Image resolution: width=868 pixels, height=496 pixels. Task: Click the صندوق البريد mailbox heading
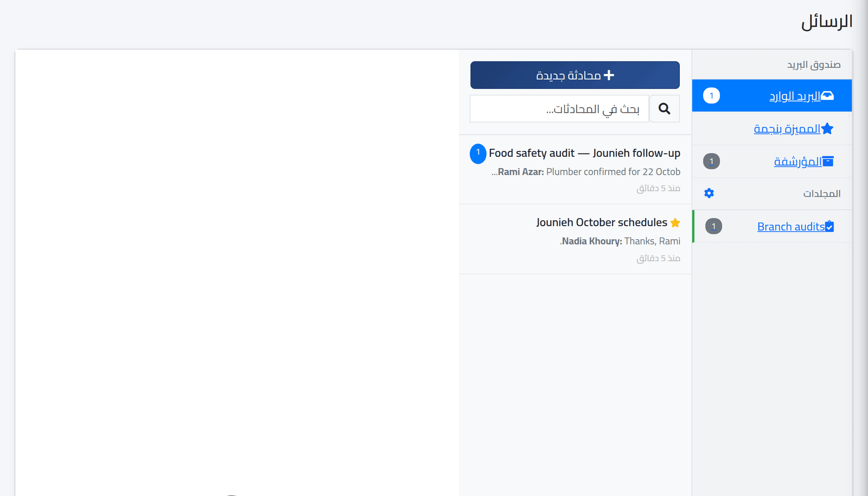tap(814, 65)
